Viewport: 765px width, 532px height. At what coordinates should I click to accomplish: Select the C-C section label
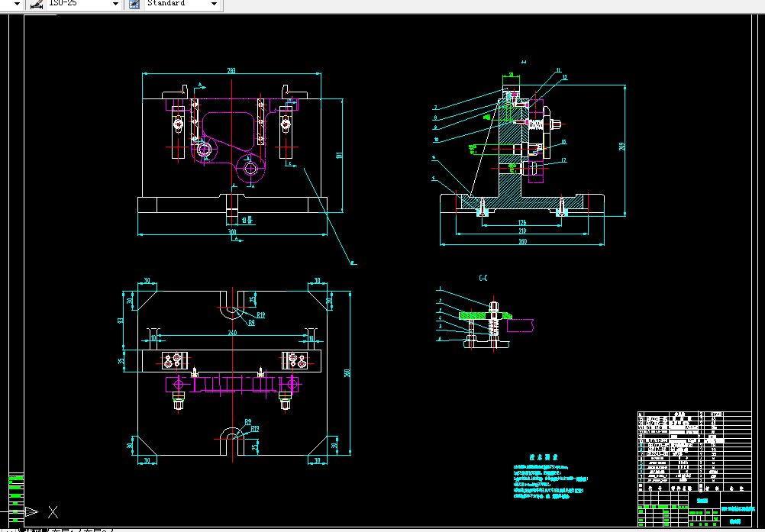(x=483, y=278)
